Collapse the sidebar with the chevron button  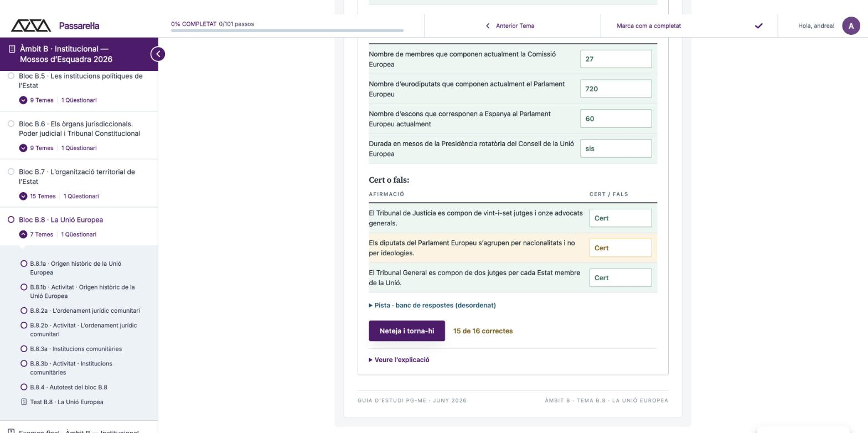[x=158, y=54]
